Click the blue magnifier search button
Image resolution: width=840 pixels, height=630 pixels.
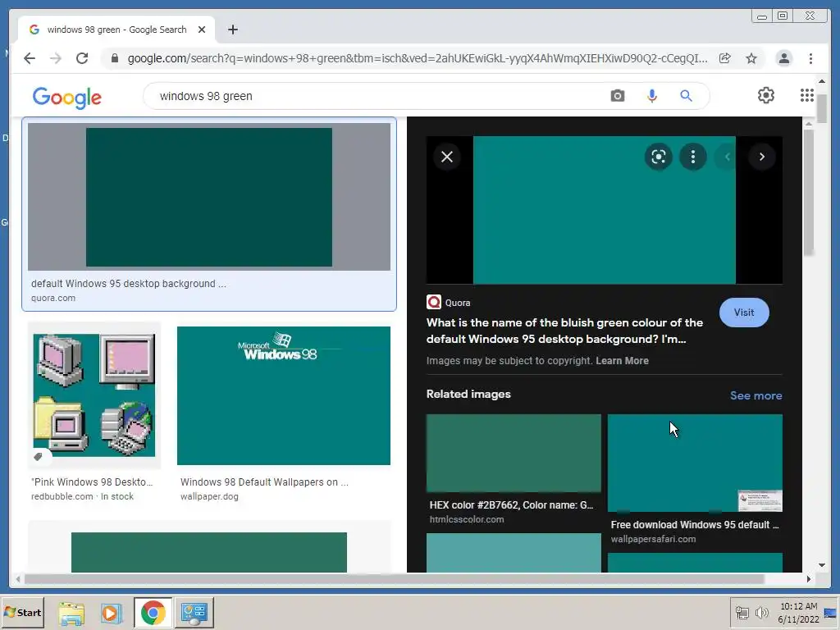687,96
